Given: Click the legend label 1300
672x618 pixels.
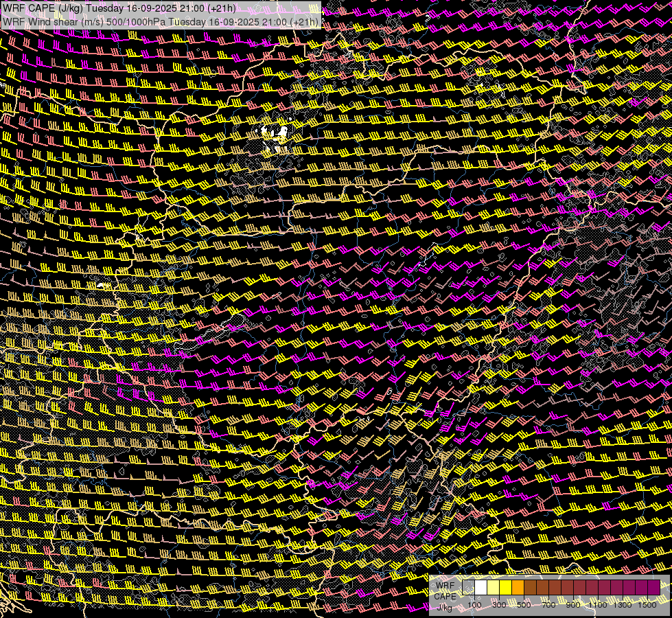Looking at the screenshot, I should [x=623, y=605].
